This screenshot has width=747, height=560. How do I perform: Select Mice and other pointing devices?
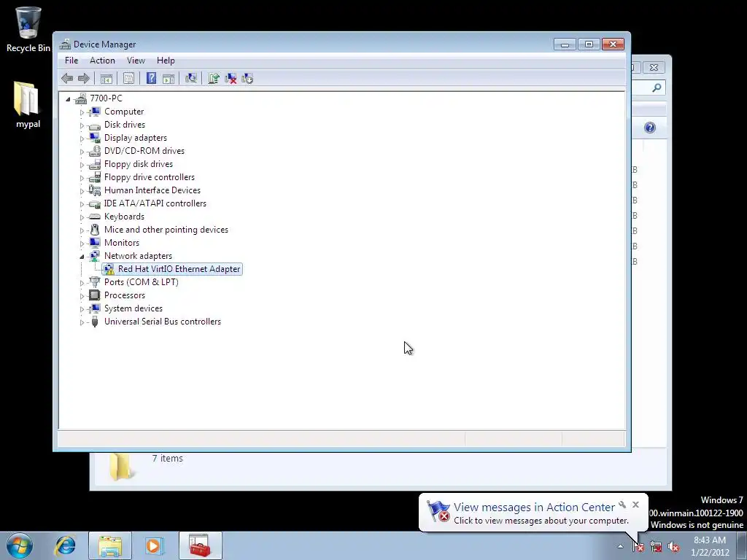[166, 230]
